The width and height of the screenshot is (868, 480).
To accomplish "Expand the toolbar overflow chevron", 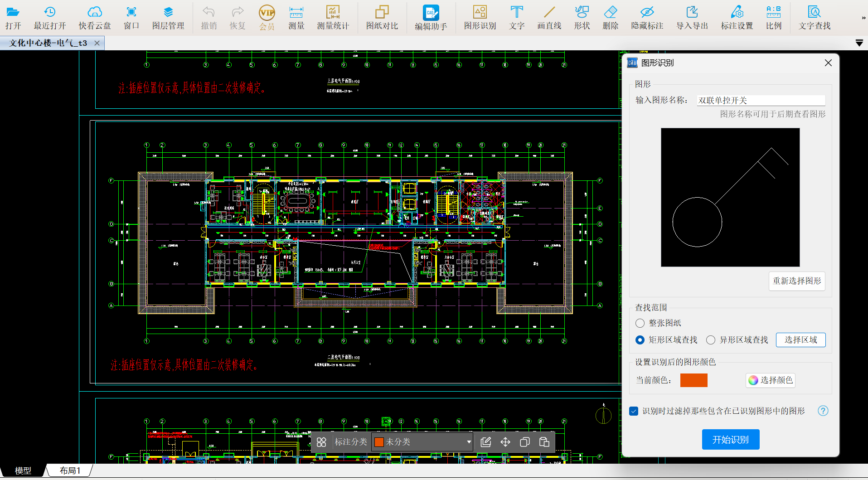I will click(863, 18).
